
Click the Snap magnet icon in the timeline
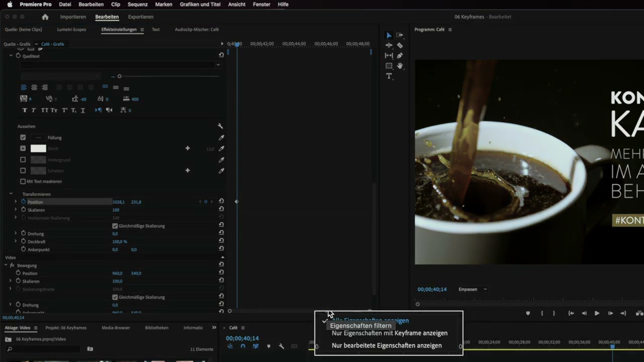coord(243,346)
